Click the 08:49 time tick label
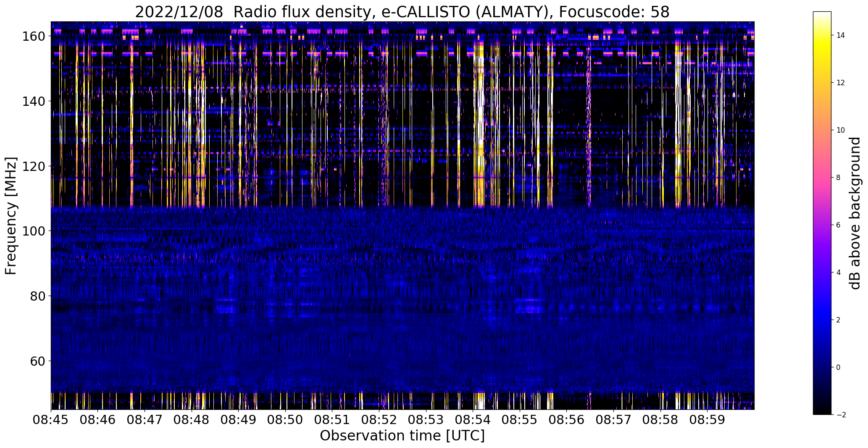The width and height of the screenshot is (868, 448). [239, 419]
